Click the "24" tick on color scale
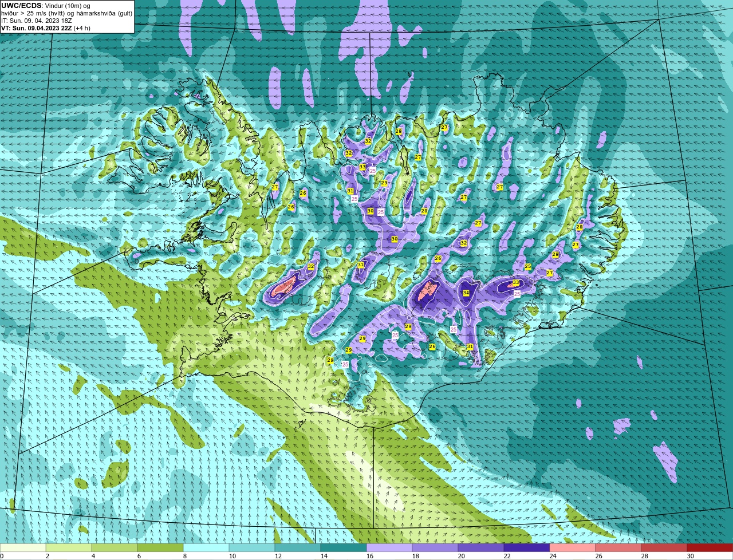Viewport: 733px width, 560px height. 553,556
